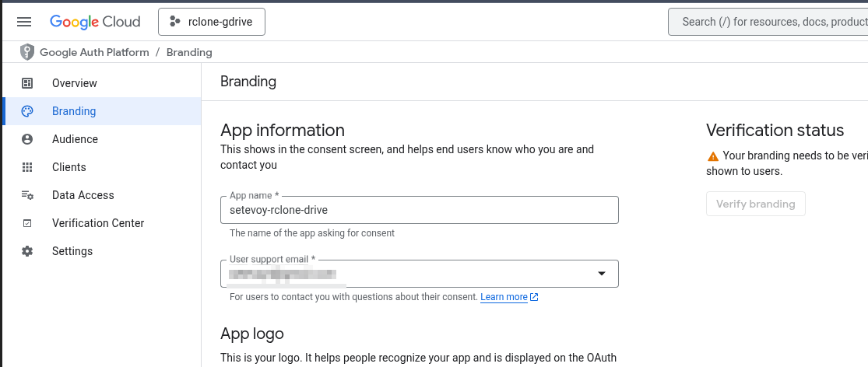The height and width of the screenshot is (367, 868).
Task: Click the Branding palette icon
Action: point(27,111)
